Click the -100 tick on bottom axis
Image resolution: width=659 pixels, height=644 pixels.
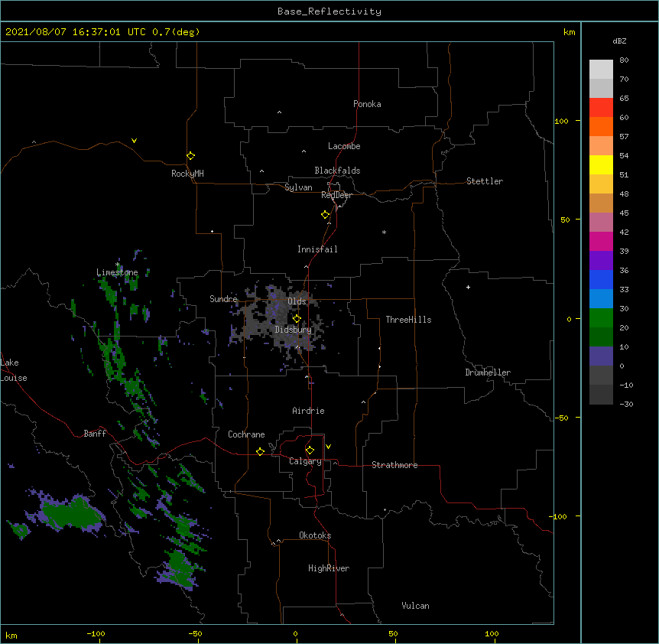[x=96, y=633]
